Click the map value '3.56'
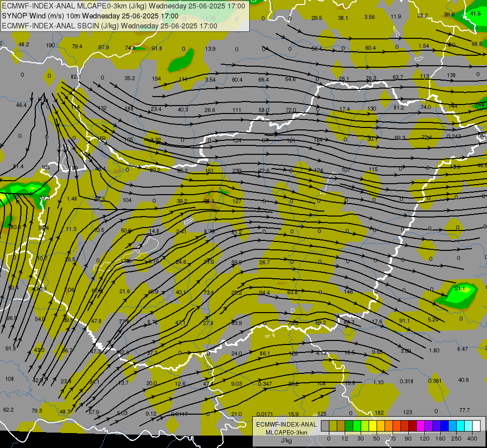The height and width of the screenshot is (448, 487). click(x=370, y=17)
